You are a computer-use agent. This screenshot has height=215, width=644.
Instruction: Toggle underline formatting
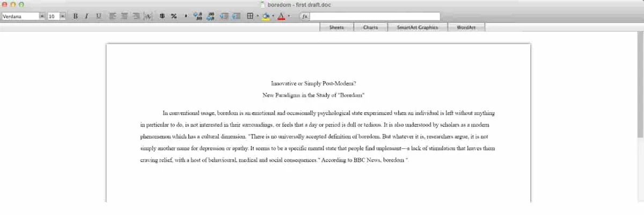[98, 16]
